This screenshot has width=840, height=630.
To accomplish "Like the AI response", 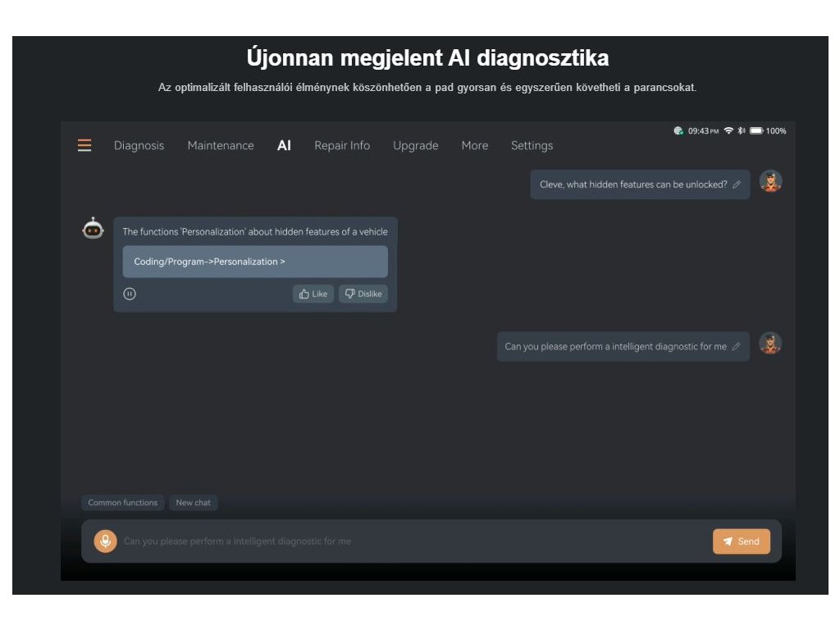I will (x=313, y=294).
